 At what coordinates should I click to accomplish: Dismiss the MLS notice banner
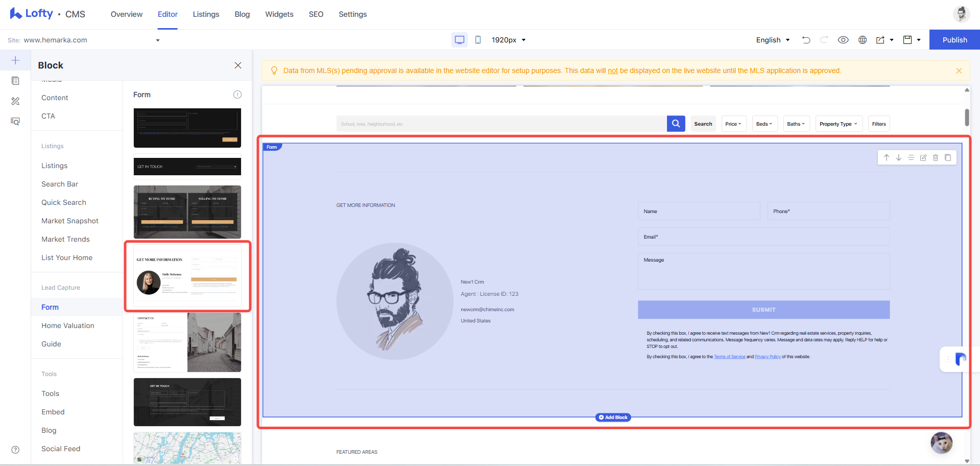click(x=959, y=71)
